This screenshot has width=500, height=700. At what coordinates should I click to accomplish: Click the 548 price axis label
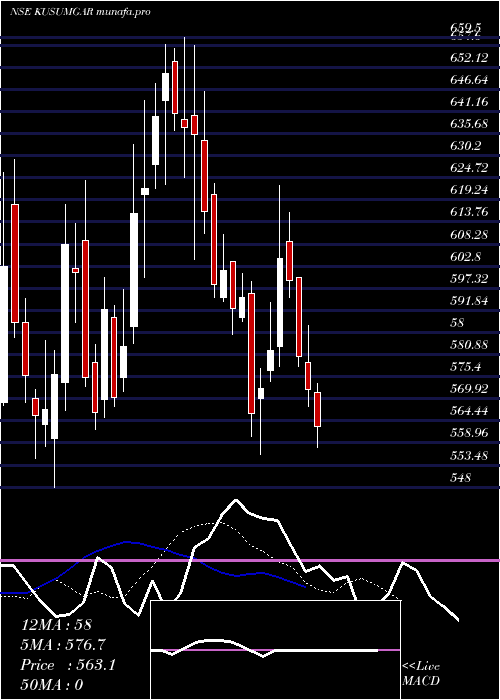[x=460, y=478]
